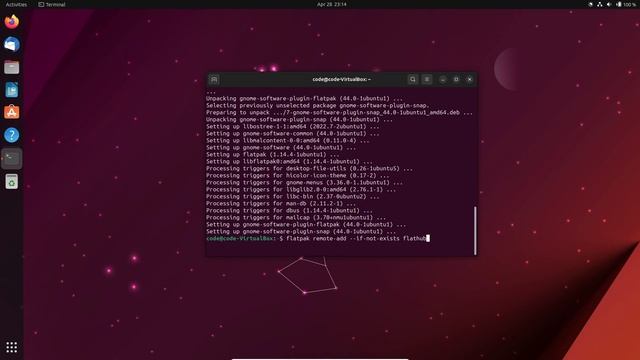This screenshot has width=640, height=360.
Task: Click 'Setting up gnome-software-plugin-snap' line
Action: point(301,231)
